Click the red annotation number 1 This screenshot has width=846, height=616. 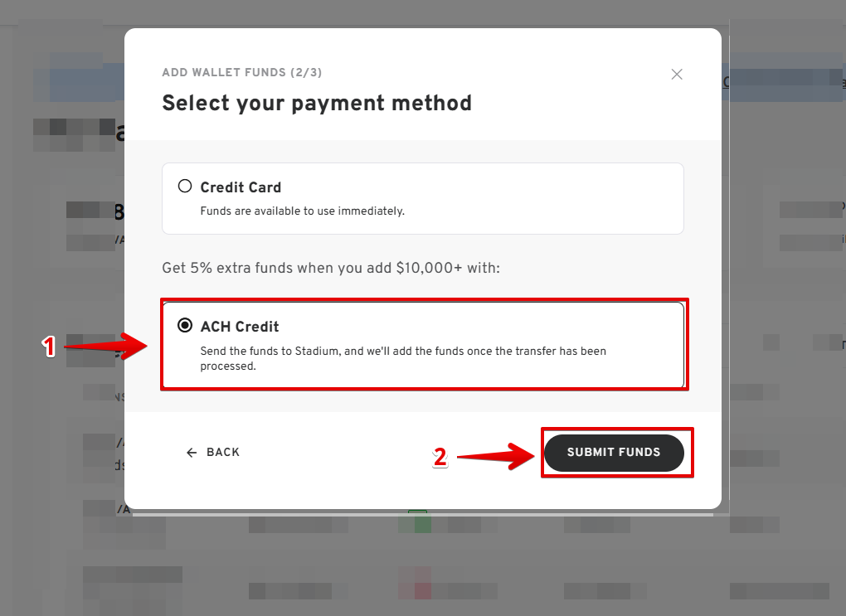pos(50,347)
